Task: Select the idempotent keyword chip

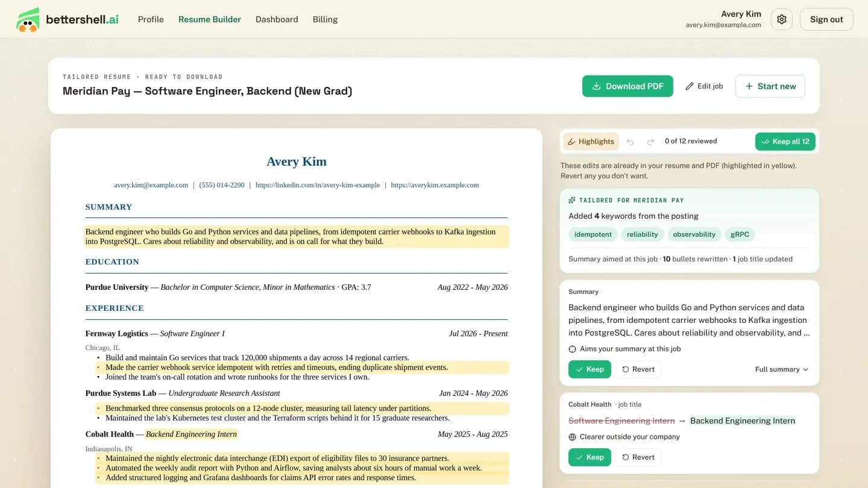Action: tap(593, 234)
